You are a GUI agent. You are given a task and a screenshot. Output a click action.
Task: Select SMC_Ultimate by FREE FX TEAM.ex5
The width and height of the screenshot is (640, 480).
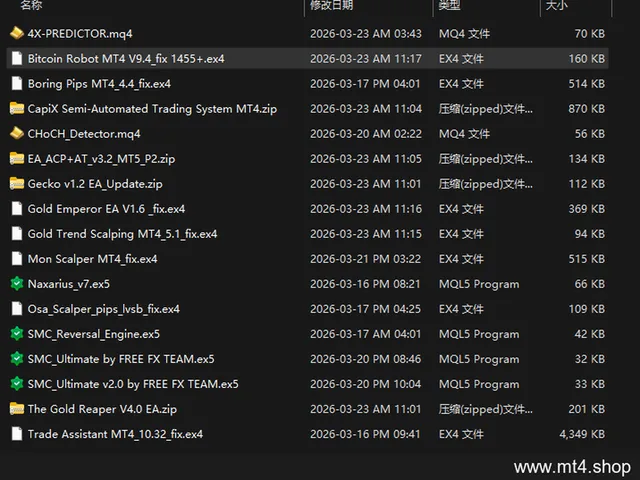tap(121, 359)
